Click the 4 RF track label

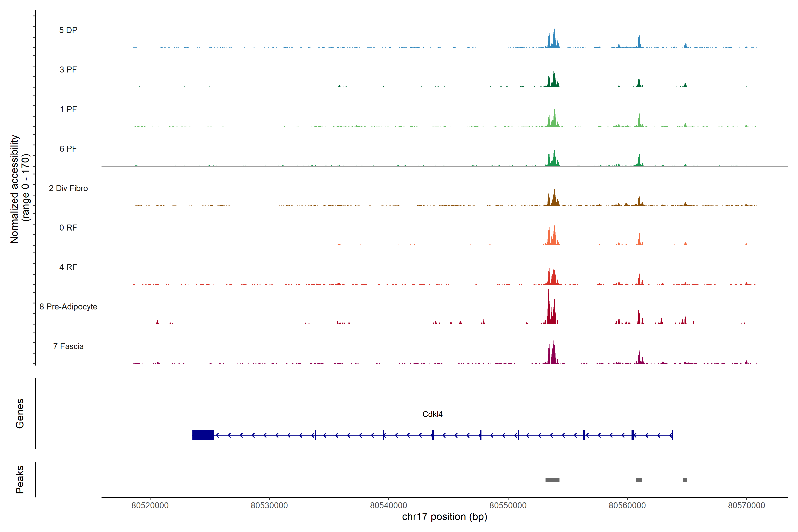tap(68, 267)
